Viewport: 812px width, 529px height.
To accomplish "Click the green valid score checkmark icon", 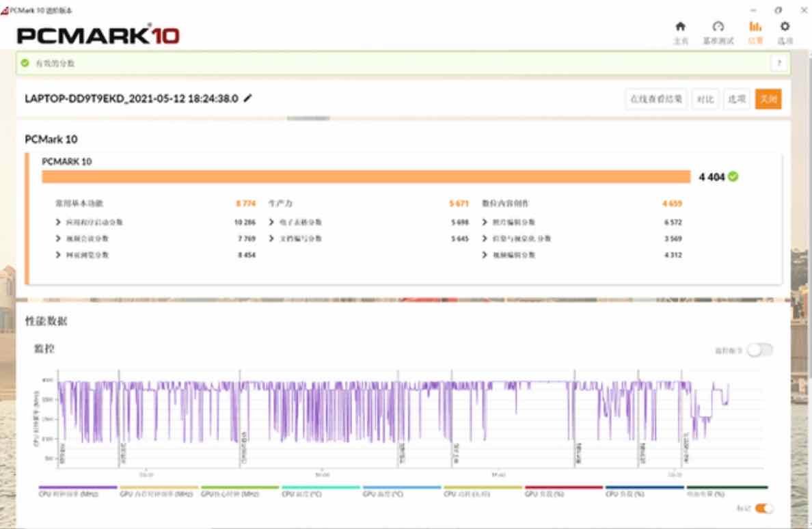I will (25, 63).
